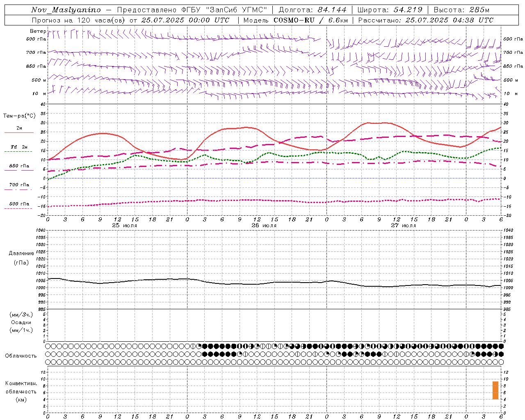The width and height of the screenshot is (525, 420).
Task: Click the 27 июля date label
Action: (403, 226)
